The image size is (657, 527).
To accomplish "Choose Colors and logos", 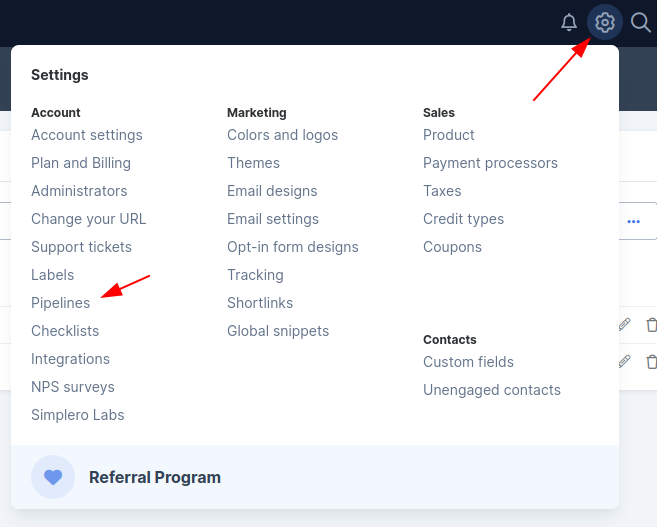I will tap(282, 135).
